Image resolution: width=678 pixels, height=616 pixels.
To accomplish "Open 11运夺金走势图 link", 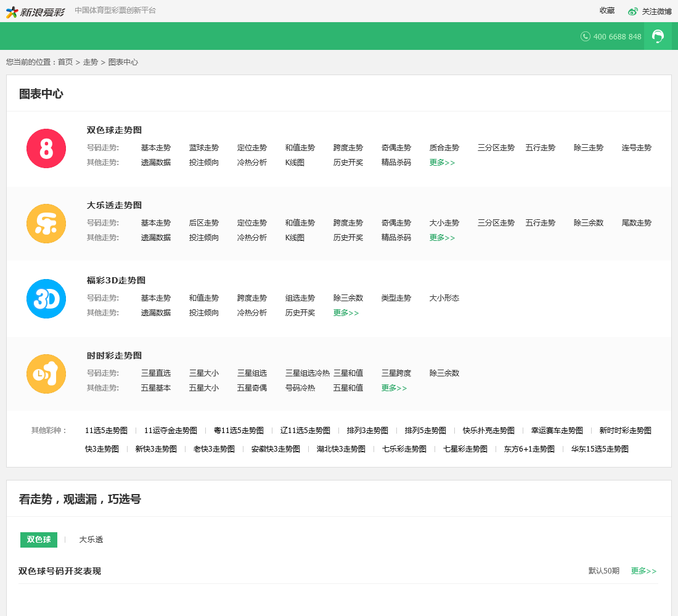I will (x=170, y=431).
